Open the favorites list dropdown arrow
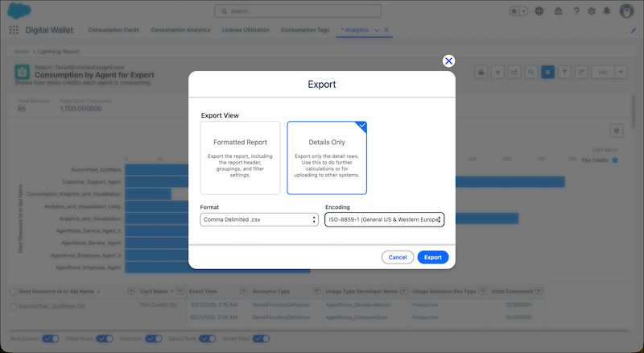The height and width of the screenshot is (353, 644). 524,11
